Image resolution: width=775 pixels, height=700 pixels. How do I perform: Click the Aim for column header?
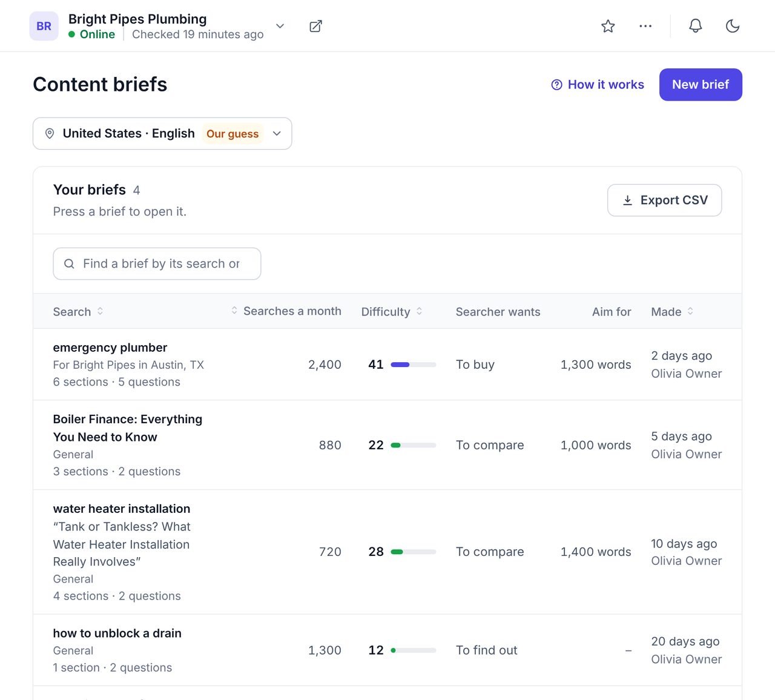click(x=612, y=312)
